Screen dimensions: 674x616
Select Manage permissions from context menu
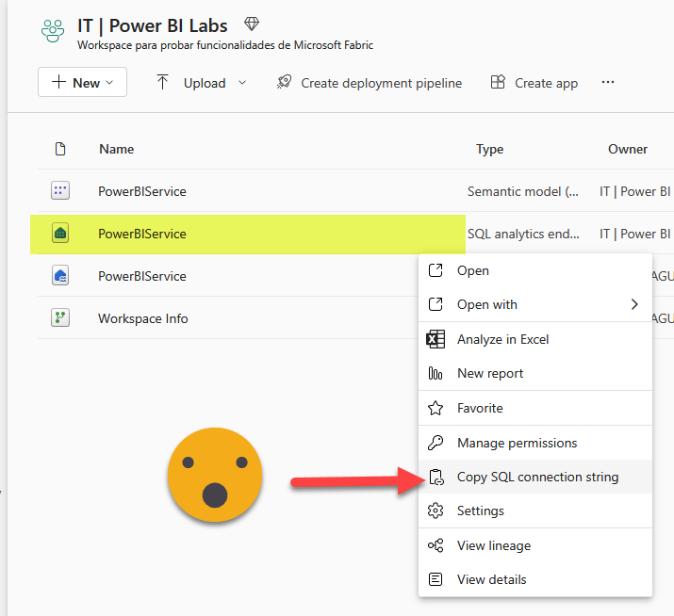click(517, 443)
